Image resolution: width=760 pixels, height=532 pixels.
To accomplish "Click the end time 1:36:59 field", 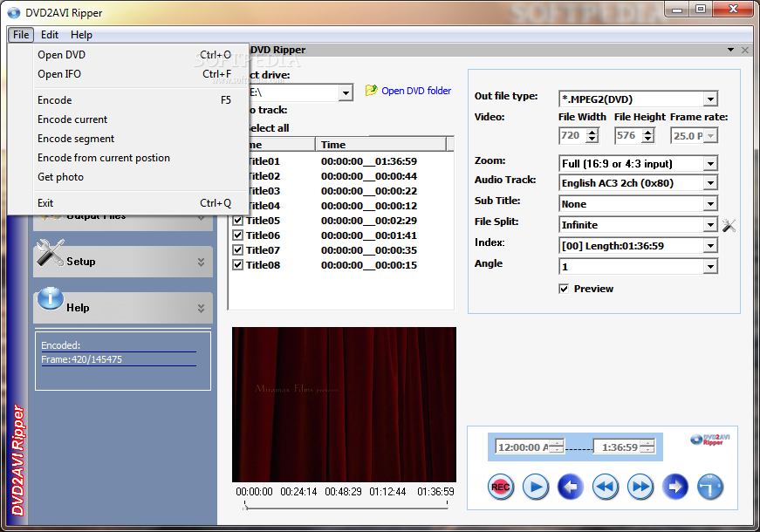I will [617, 447].
